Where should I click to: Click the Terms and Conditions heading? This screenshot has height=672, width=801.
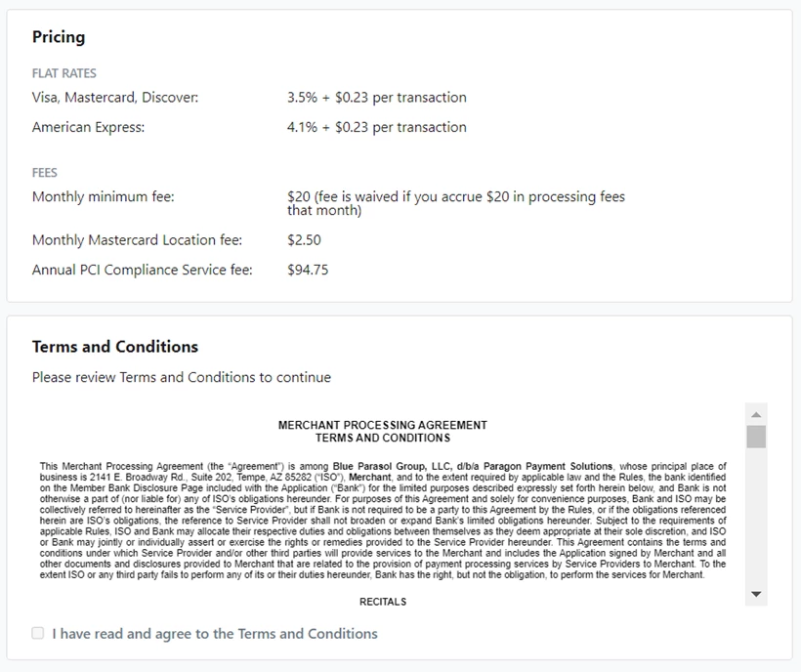(x=112, y=347)
